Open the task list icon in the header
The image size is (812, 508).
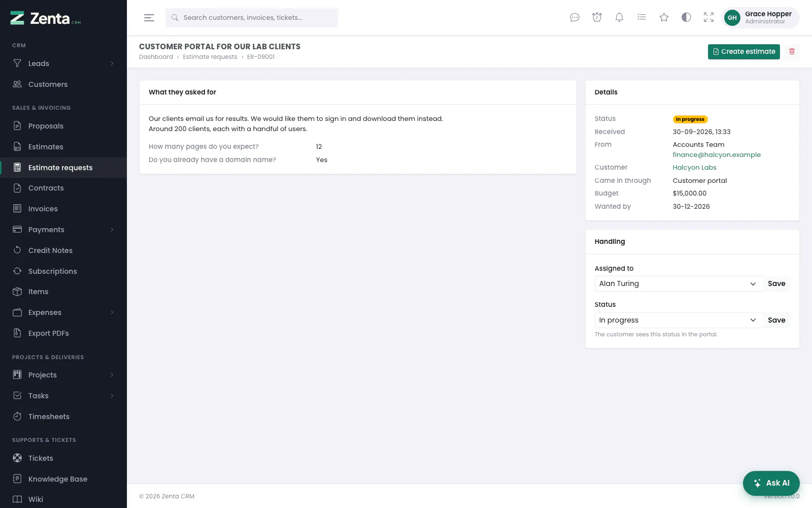click(x=641, y=18)
